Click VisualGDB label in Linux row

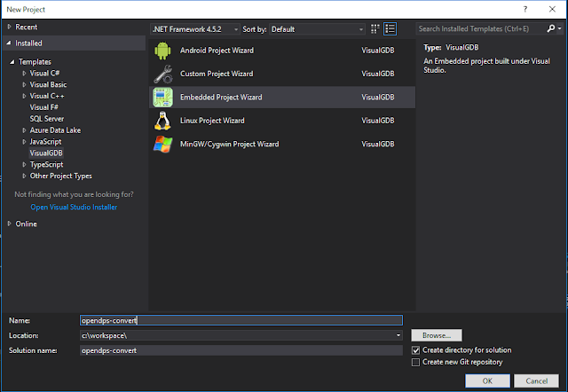(x=378, y=121)
